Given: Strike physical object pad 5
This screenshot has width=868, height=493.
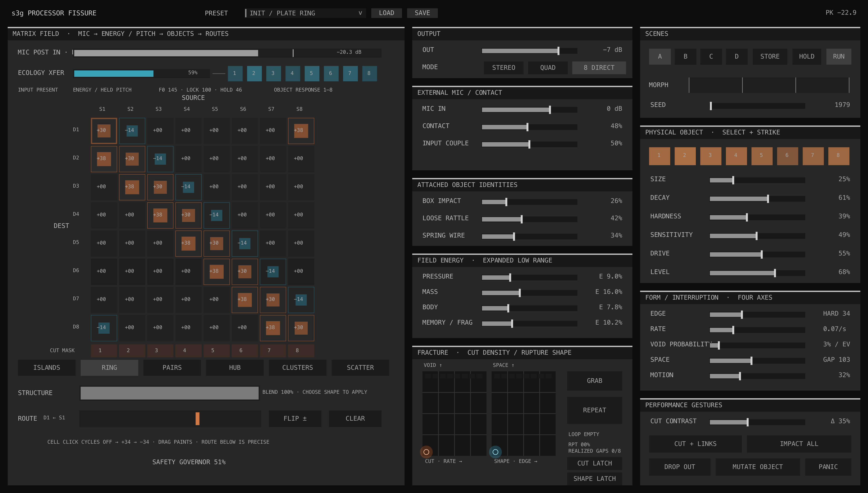Looking at the screenshot, I should pos(762,156).
